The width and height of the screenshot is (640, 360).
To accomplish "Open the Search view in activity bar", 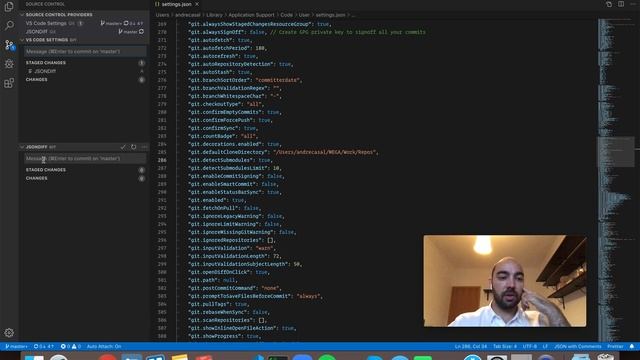I will 9,25.
